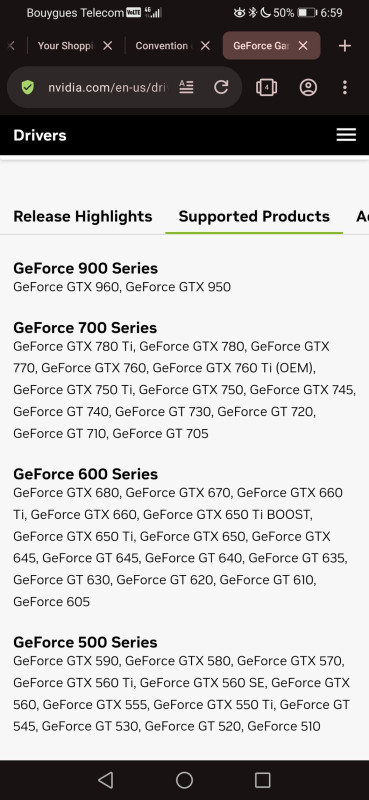Close the Convention tab
The height and width of the screenshot is (800, 369).
pos(205,46)
